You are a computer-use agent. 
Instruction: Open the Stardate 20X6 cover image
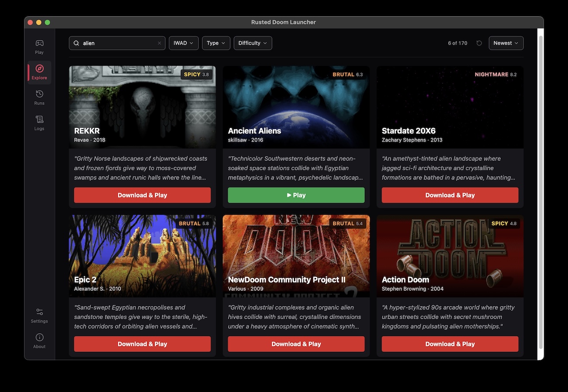tap(450, 107)
